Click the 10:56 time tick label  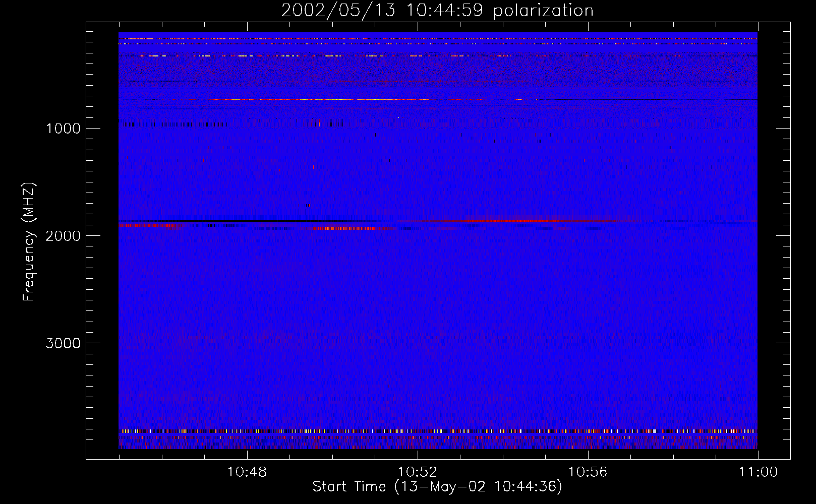tap(588, 472)
